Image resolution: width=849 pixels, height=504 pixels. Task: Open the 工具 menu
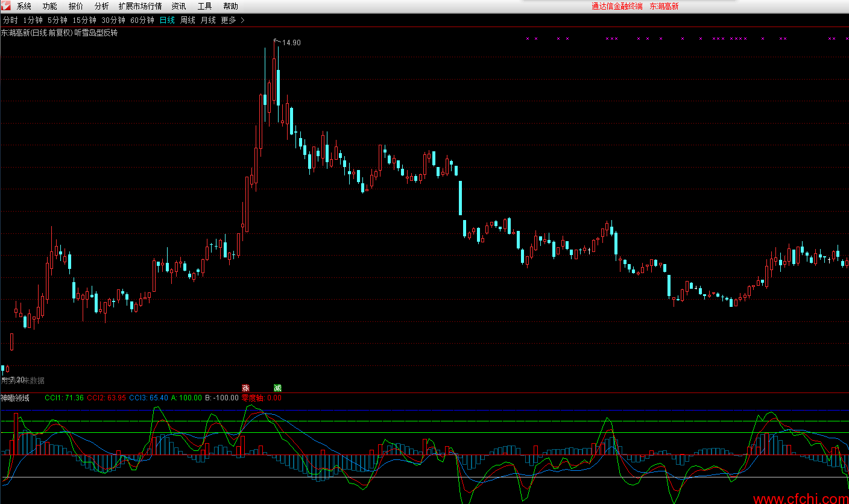pyautogui.click(x=205, y=7)
